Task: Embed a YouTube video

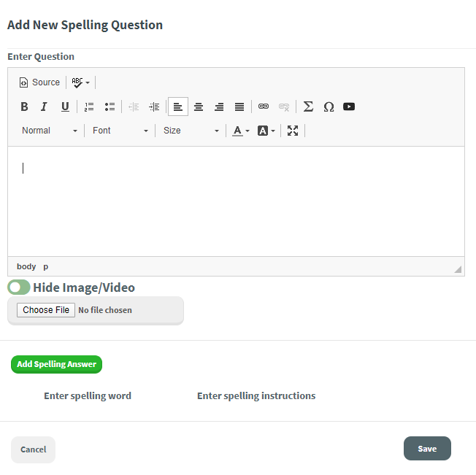Action: (349, 107)
